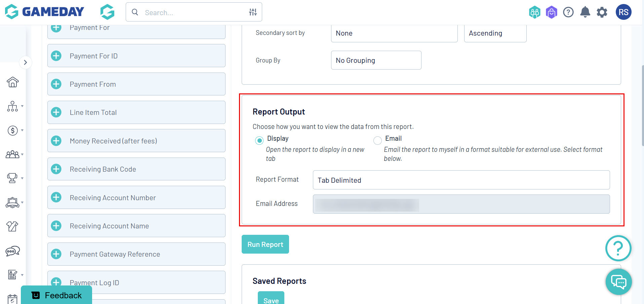Expand the stadium menu arrow
This screenshot has width=644, height=304.
click(22, 203)
